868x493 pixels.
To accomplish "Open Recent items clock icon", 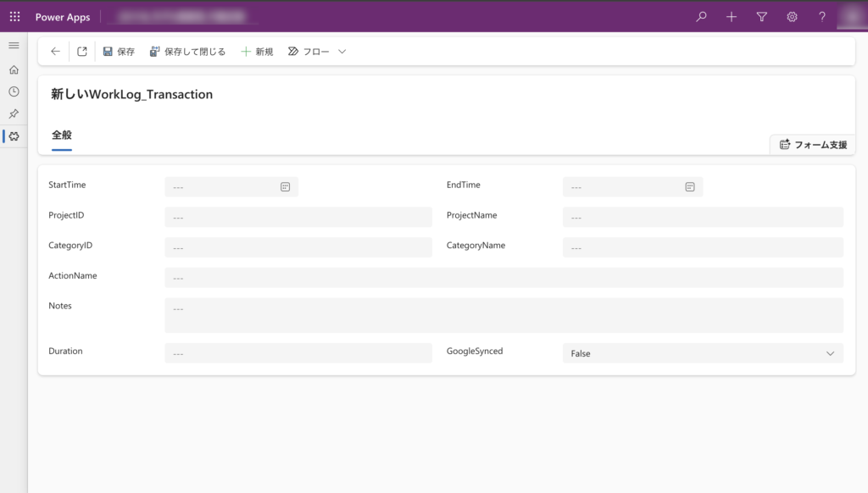I will (x=14, y=91).
